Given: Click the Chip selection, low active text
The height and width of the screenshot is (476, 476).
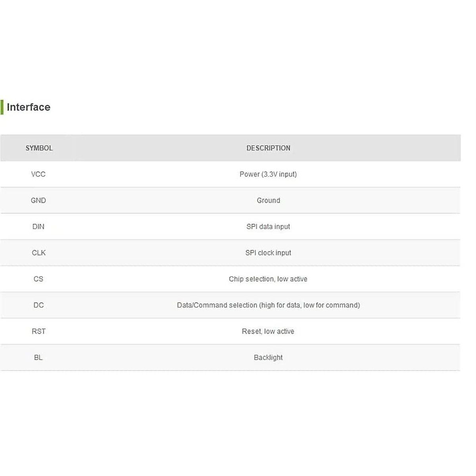Looking at the screenshot, I should [x=268, y=279].
